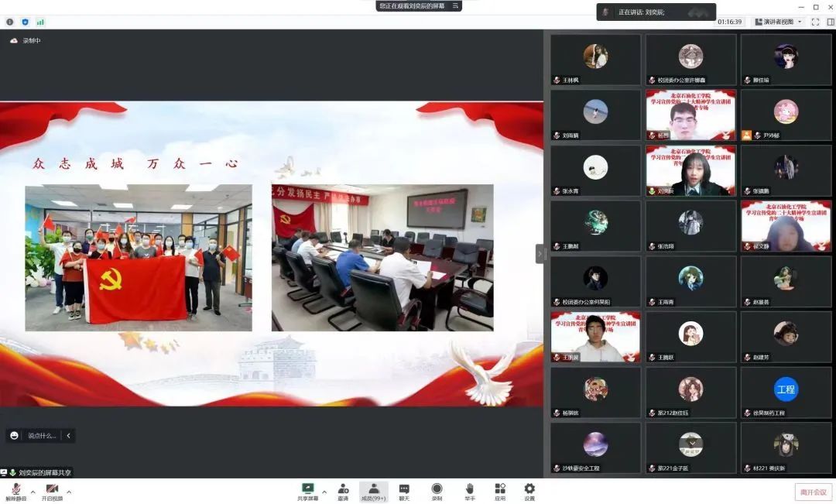The width and height of the screenshot is (836, 504).
Task: Expand microphone audio options arrow
Action: tap(33, 492)
